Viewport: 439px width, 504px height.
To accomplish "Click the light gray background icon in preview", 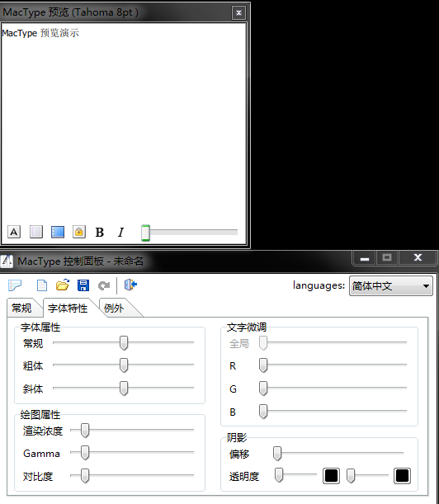I will pyautogui.click(x=36, y=232).
